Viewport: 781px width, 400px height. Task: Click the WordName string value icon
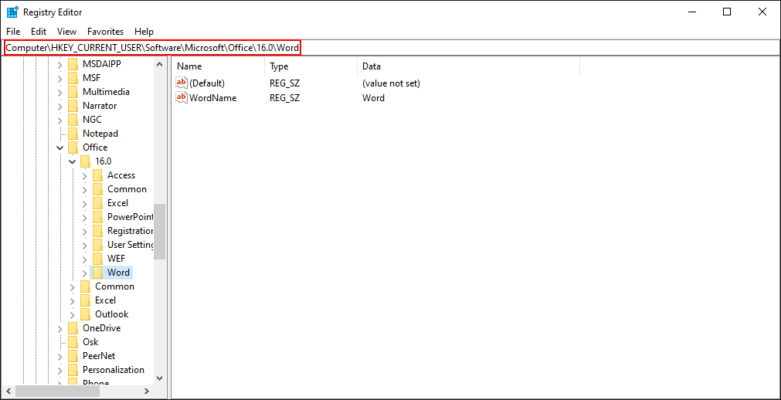[x=182, y=98]
